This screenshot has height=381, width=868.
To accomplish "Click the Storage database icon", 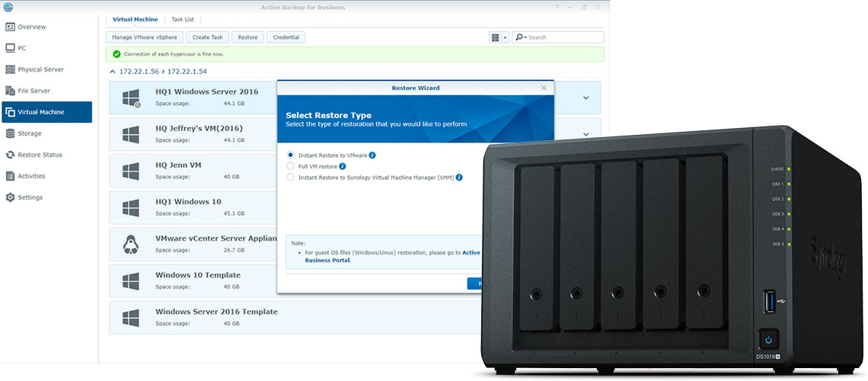I will click(x=10, y=133).
